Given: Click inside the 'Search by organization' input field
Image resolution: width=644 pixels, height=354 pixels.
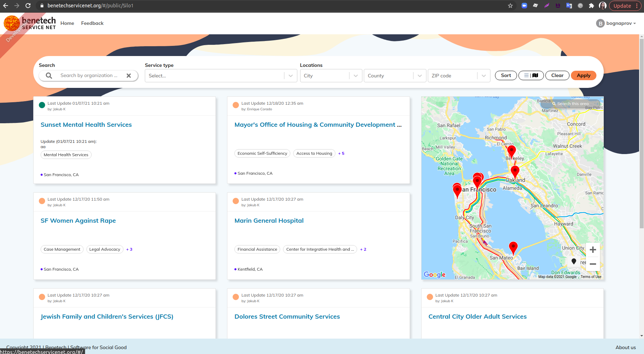Looking at the screenshot, I should (x=87, y=75).
